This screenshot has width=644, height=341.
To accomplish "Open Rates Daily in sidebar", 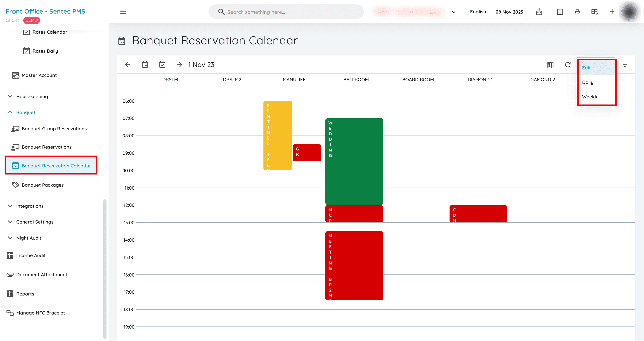I will [41, 51].
